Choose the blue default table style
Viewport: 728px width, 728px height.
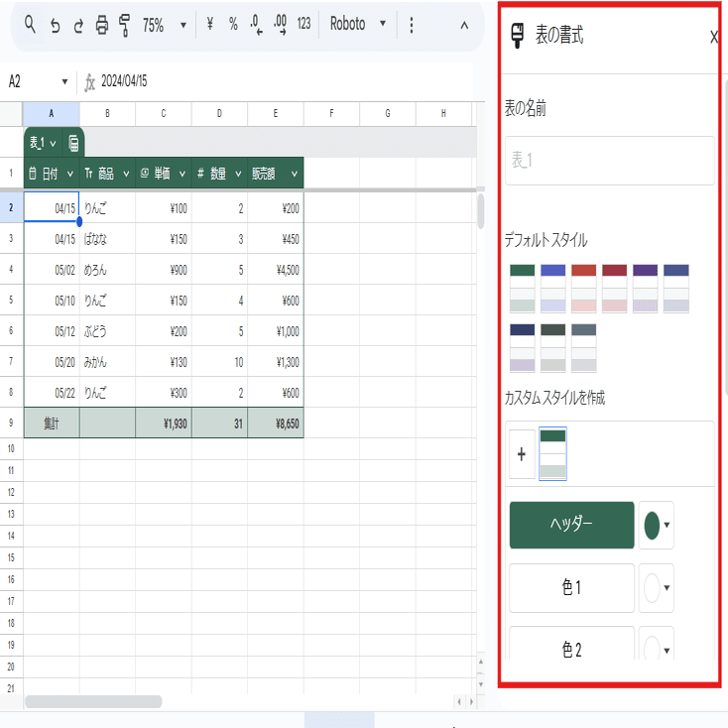tap(553, 288)
